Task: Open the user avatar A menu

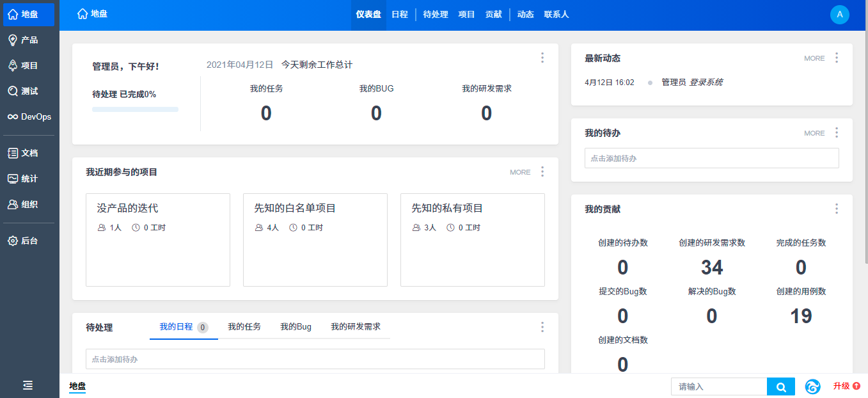Action: [x=839, y=15]
